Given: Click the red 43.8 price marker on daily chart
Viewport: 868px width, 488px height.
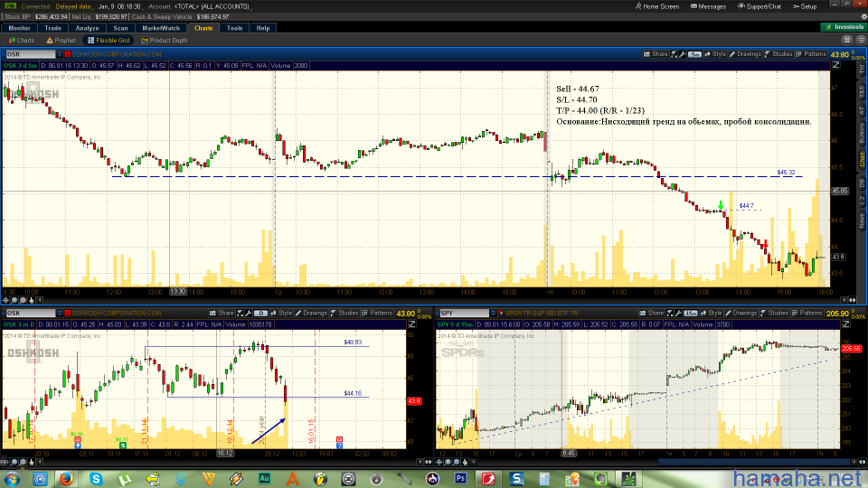Looking at the screenshot, I should 415,400.
